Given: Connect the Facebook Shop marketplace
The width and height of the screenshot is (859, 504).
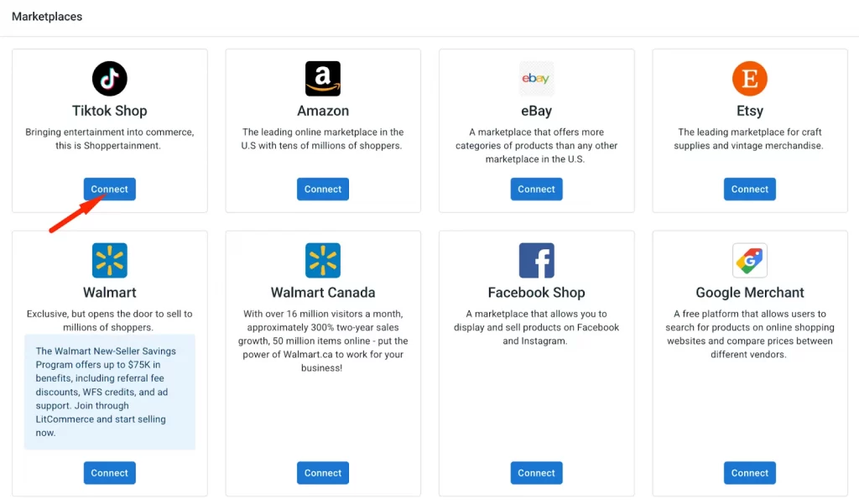Looking at the screenshot, I should click(x=536, y=472).
